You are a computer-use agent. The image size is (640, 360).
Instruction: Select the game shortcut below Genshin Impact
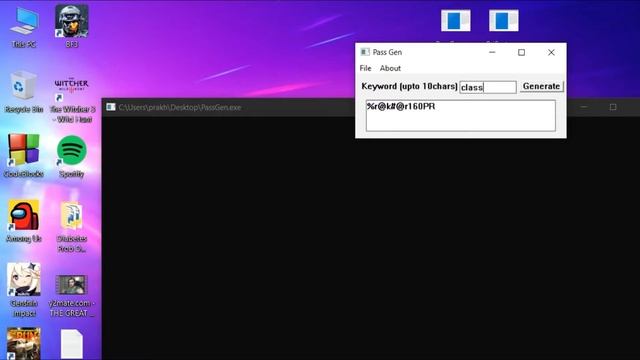(24, 344)
